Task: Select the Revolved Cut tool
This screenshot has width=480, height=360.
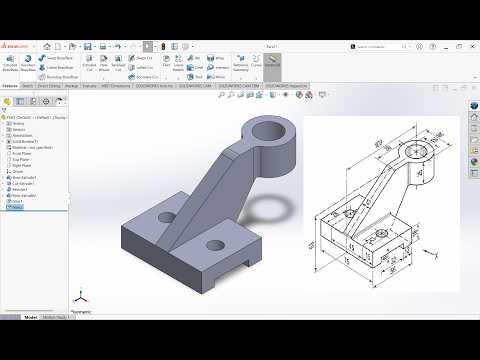Action: pos(118,63)
